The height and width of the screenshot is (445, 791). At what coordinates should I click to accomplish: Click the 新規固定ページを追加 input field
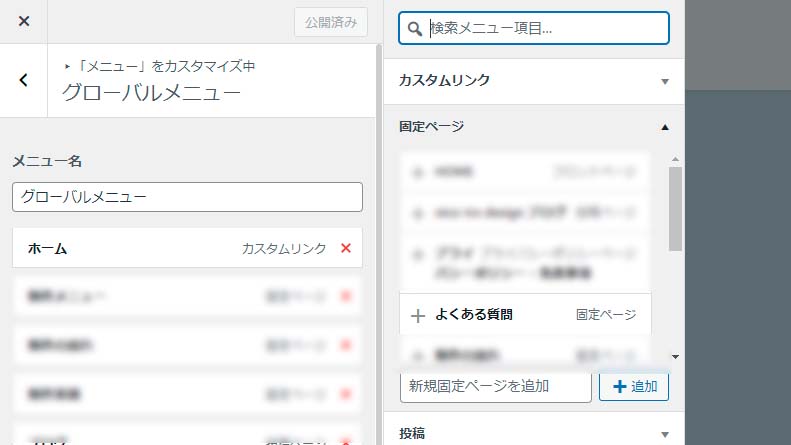tap(495, 386)
